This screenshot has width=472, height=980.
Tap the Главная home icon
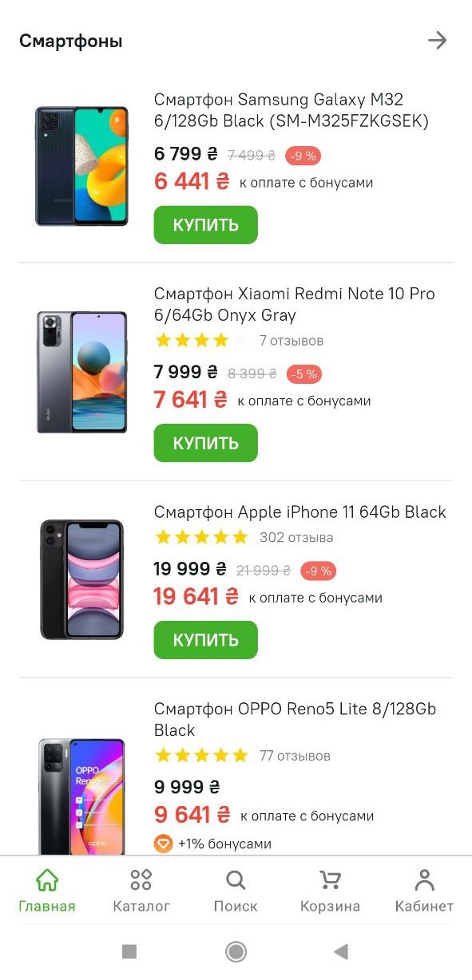(x=47, y=880)
